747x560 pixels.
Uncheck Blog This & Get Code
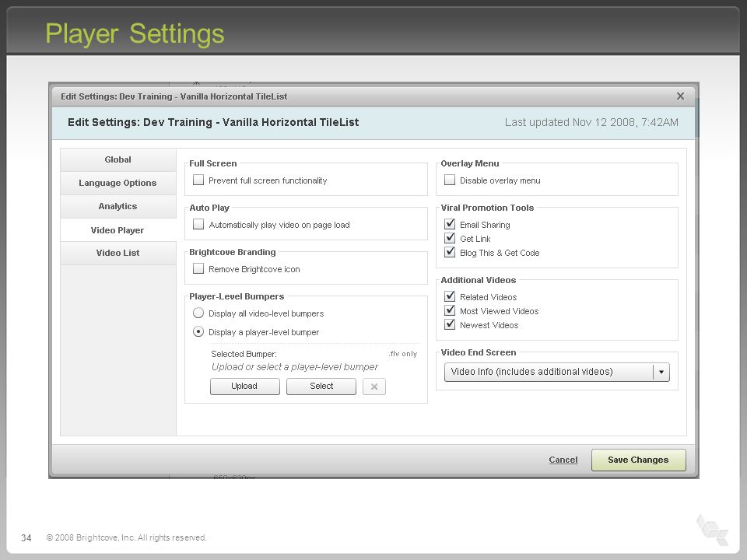pyautogui.click(x=450, y=252)
